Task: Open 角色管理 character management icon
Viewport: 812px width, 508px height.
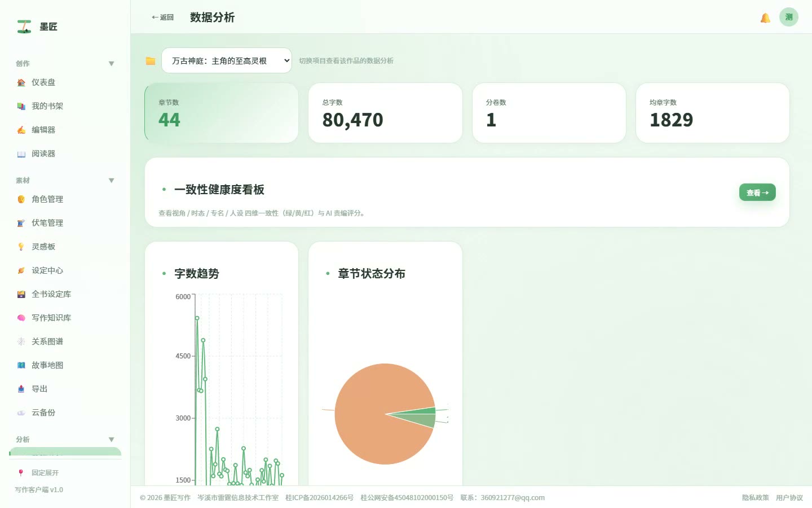Action: (21, 199)
